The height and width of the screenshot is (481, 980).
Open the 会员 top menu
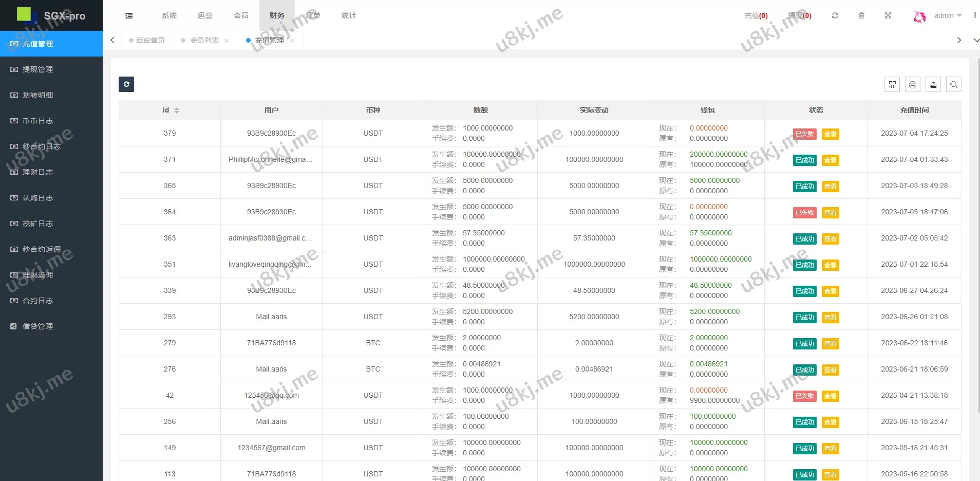[x=241, y=16]
